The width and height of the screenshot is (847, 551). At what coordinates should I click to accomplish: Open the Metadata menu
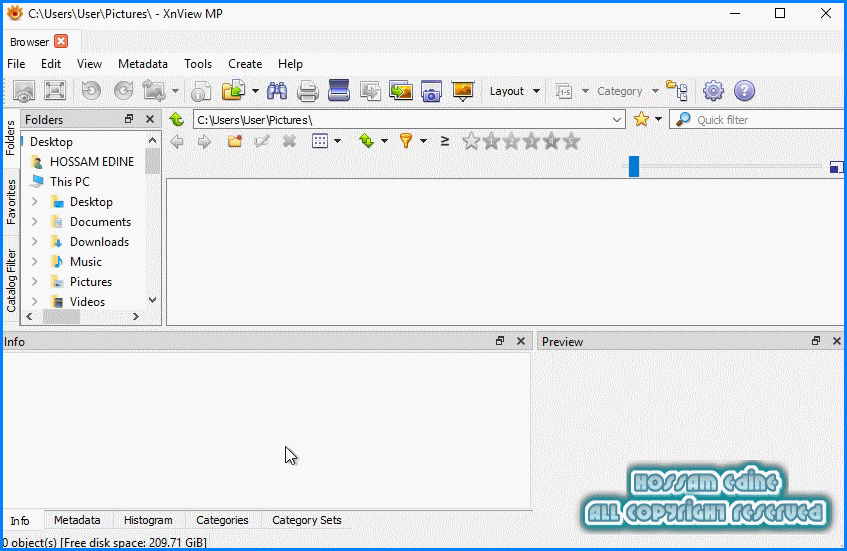coord(143,64)
